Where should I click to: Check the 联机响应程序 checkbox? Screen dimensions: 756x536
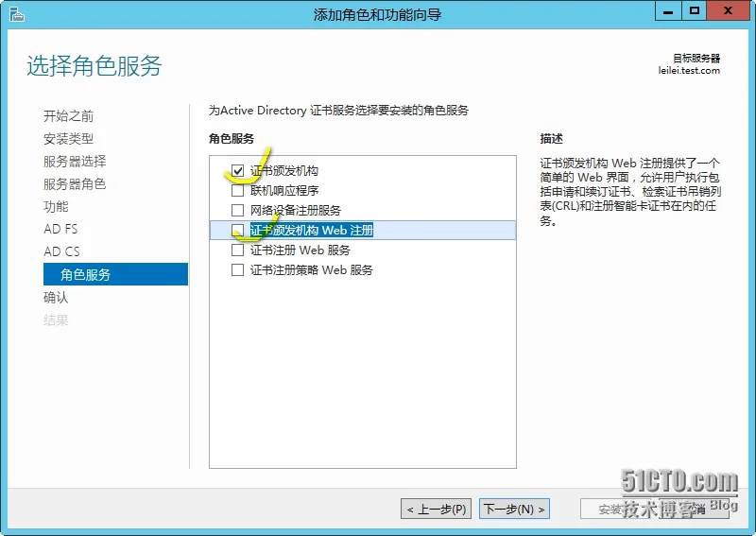[237, 191]
